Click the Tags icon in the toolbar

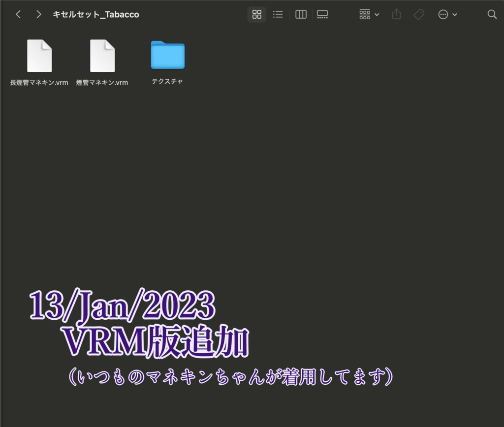click(419, 14)
